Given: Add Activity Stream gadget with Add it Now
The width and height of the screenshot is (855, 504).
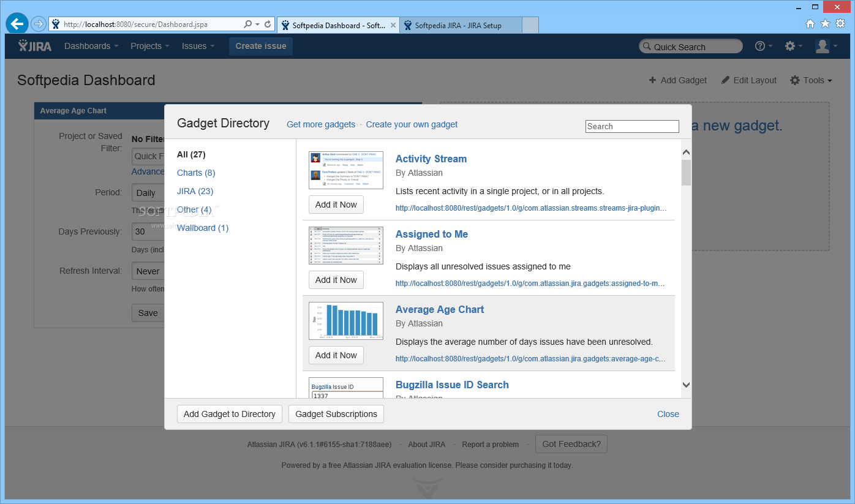Looking at the screenshot, I should point(336,205).
